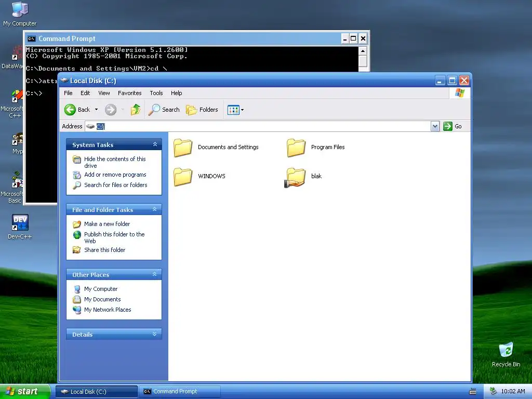
Task: Click the Up one level folder icon
Action: click(x=136, y=110)
